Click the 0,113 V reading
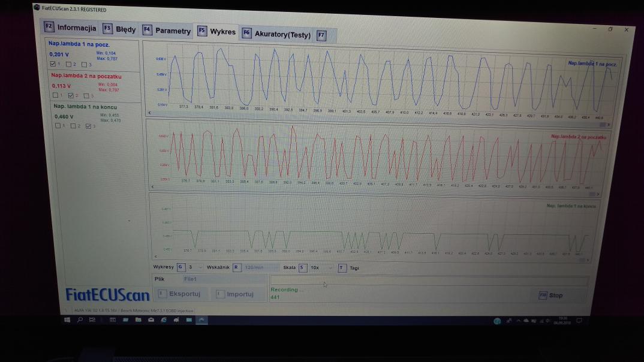 click(x=61, y=86)
